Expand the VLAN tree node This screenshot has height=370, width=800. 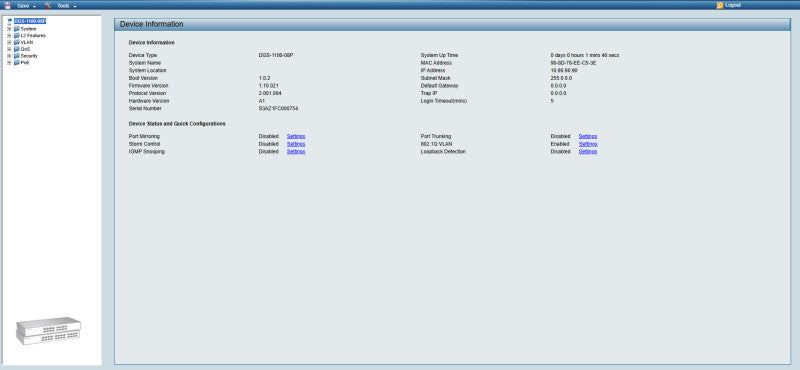[9, 42]
